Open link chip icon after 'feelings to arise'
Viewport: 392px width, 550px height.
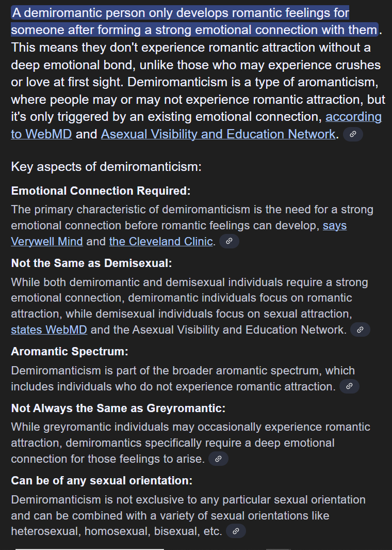click(218, 459)
